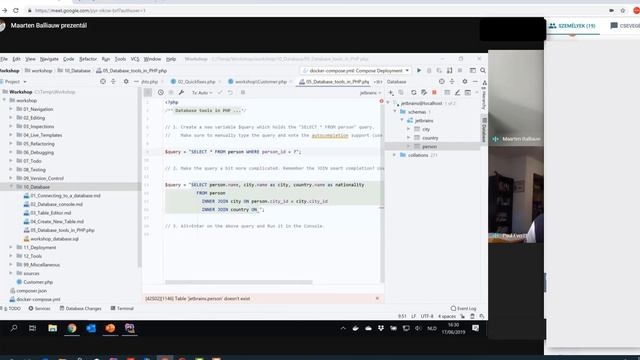The image size is (640, 360).
Task: Click the green Run button in toolbar
Action: (419, 71)
